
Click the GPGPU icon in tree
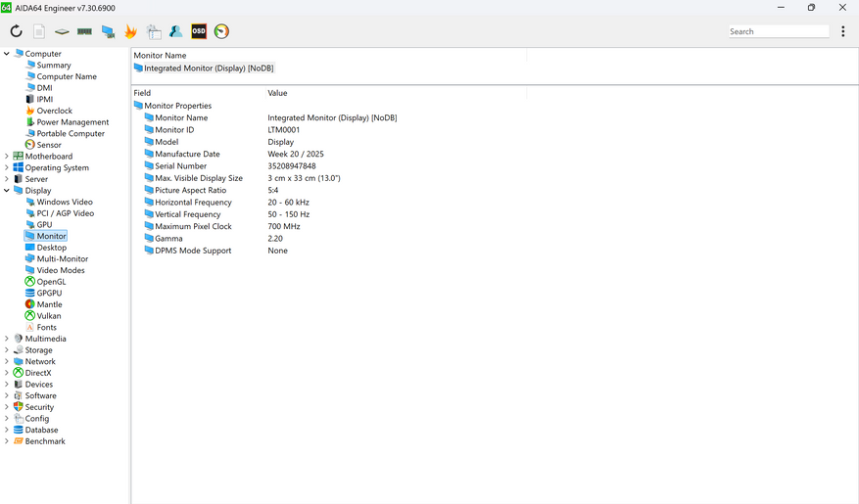30,293
